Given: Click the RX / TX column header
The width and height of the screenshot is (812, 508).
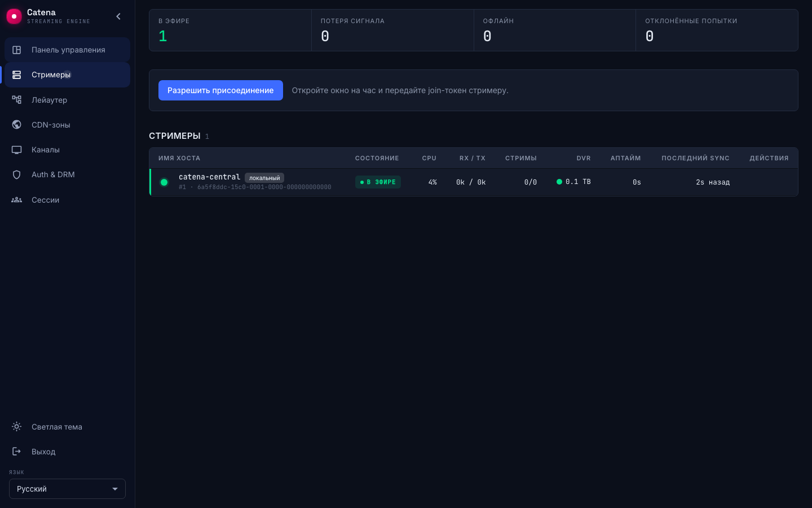Looking at the screenshot, I should click(x=473, y=158).
